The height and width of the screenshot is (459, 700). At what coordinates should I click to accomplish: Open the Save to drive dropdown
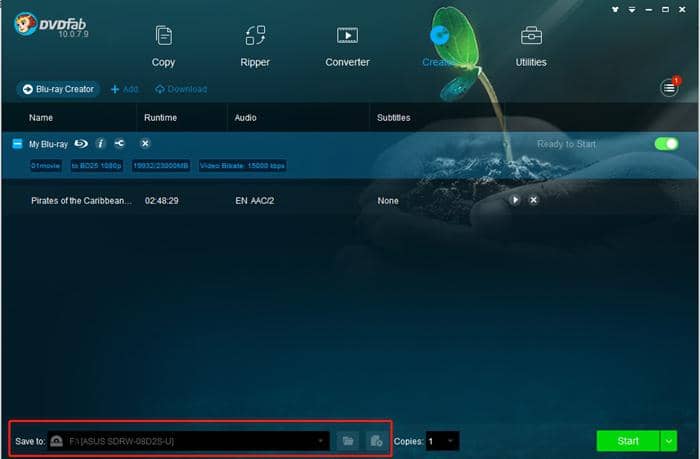(x=321, y=441)
